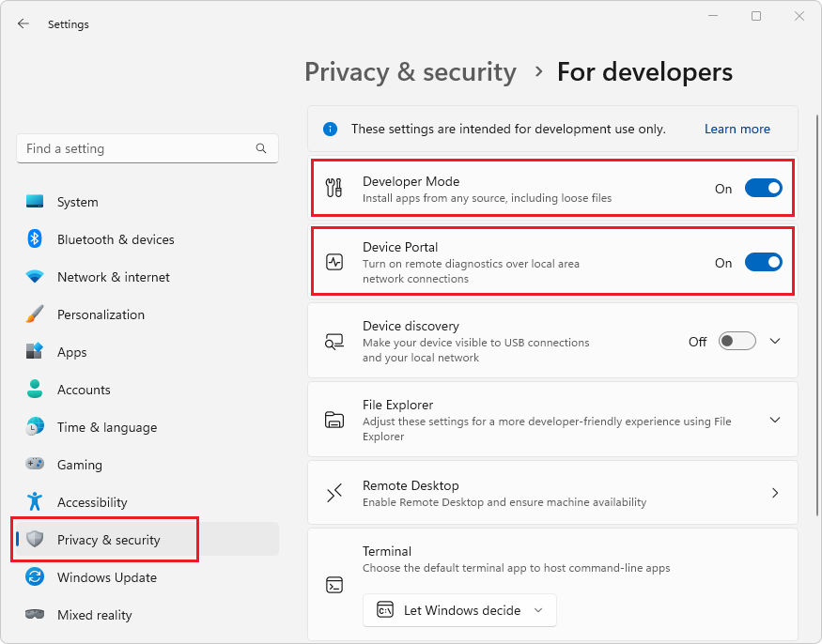Screen dimensions: 822x644
Task: Click the Gaming controller icon
Action: pyautogui.click(x=36, y=465)
